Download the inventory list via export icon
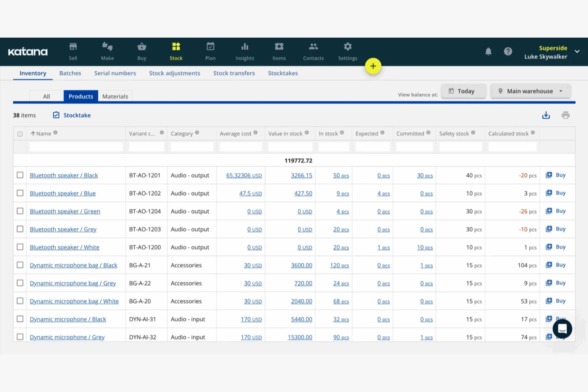 [546, 115]
